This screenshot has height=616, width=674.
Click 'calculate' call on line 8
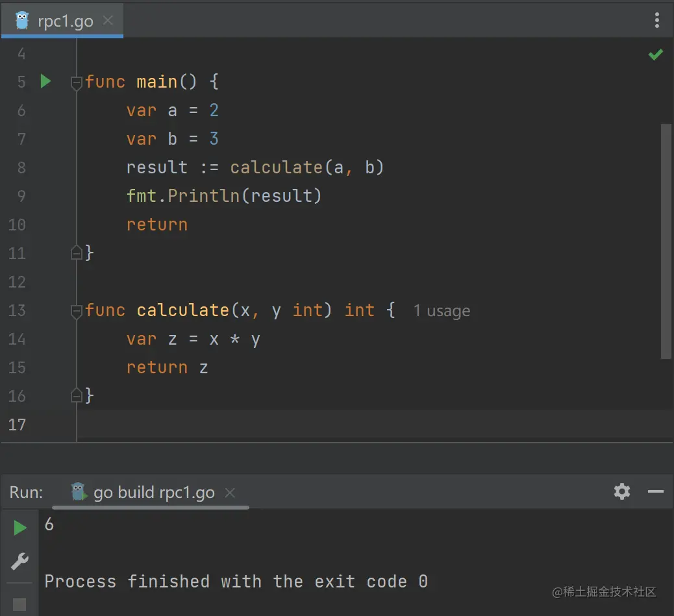click(277, 167)
